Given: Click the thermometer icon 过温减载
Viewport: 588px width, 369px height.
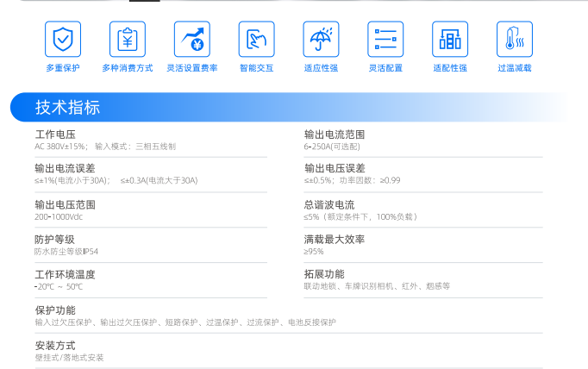Looking at the screenshot, I should pyautogui.click(x=515, y=40).
